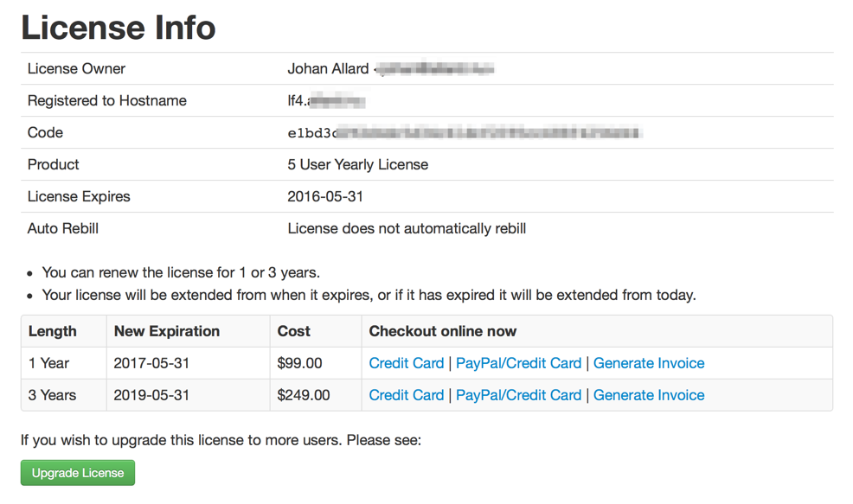The image size is (853, 504).
Task: Click the License Info page heading
Action: [x=119, y=28]
